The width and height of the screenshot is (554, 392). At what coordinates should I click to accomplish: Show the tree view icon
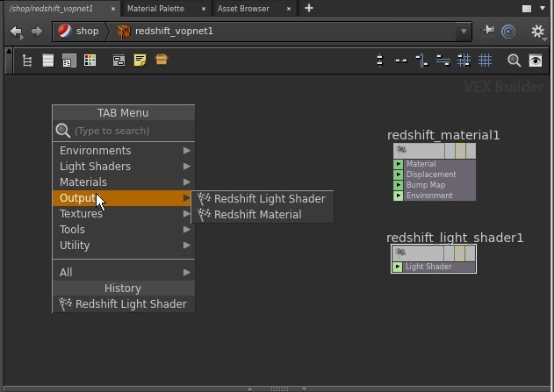[x=27, y=61]
